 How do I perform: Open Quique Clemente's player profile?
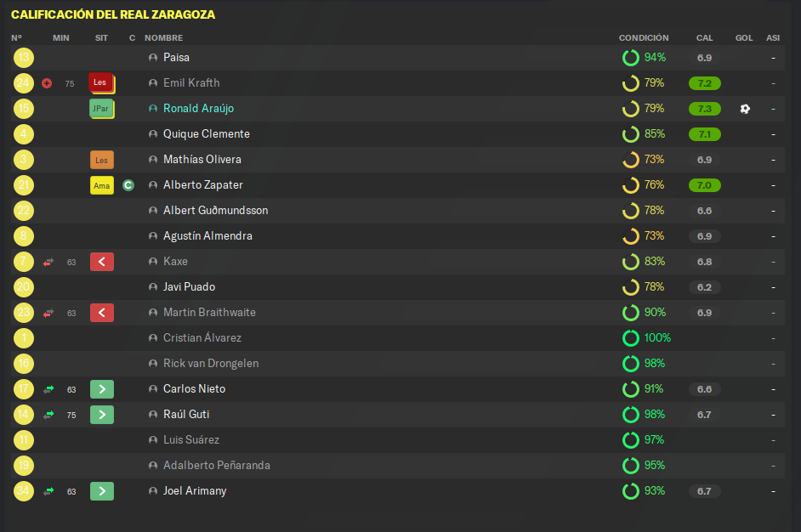tap(207, 133)
